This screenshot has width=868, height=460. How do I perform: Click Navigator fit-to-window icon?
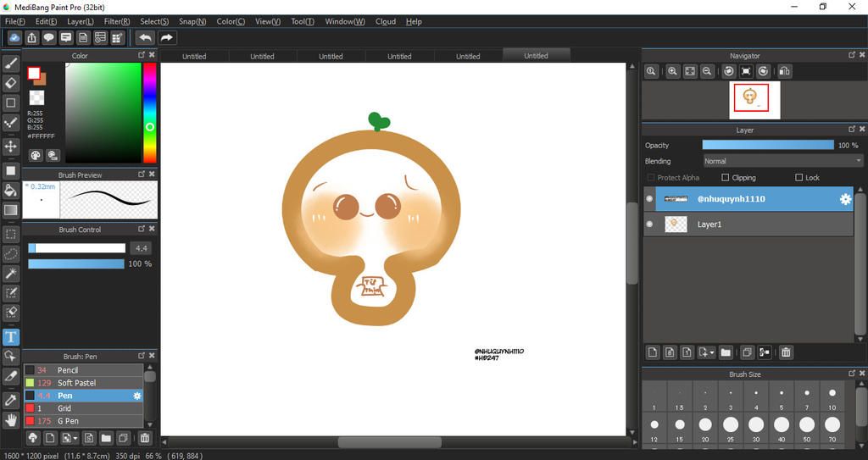pos(690,71)
